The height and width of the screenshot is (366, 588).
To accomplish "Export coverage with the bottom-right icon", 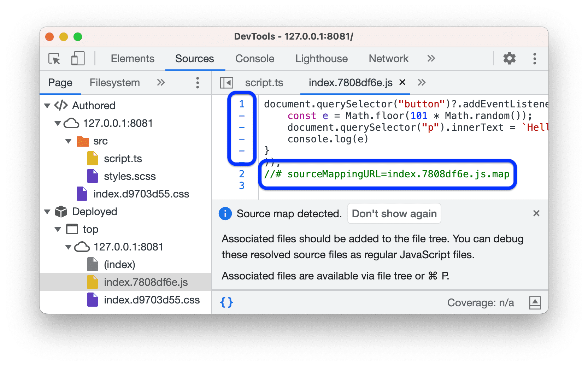I will [x=535, y=302].
